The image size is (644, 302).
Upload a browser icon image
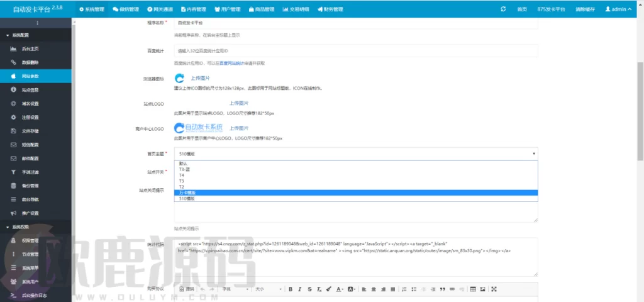[x=201, y=77]
